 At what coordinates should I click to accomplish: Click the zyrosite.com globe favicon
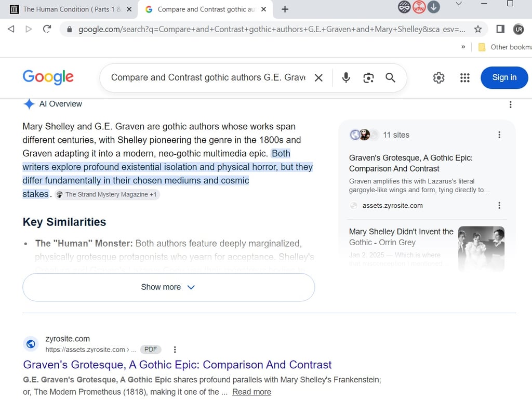(31, 344)
